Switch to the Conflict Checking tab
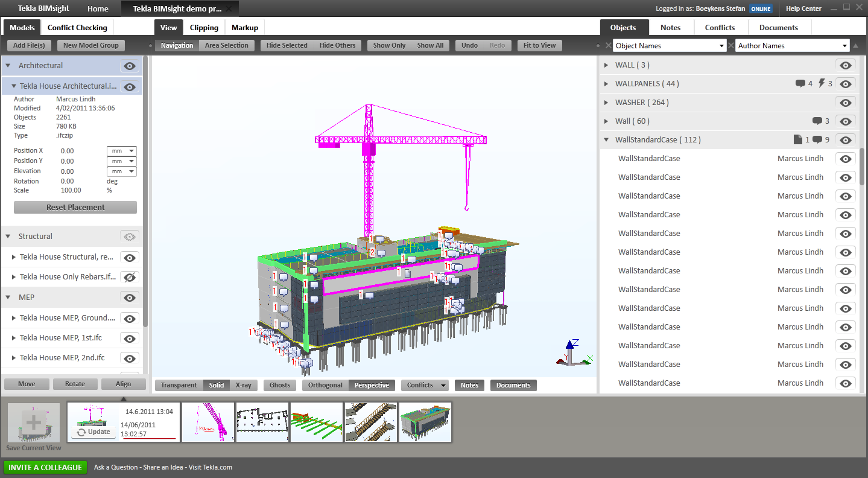Image resolution: width=868 pixels, height=478 pixels. click(77, 27)
